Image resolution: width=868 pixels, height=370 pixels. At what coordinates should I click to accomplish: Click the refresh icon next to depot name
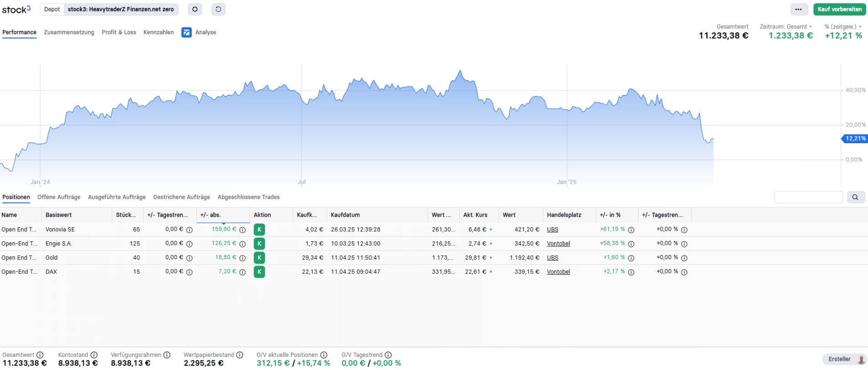[x=218, y=9]
